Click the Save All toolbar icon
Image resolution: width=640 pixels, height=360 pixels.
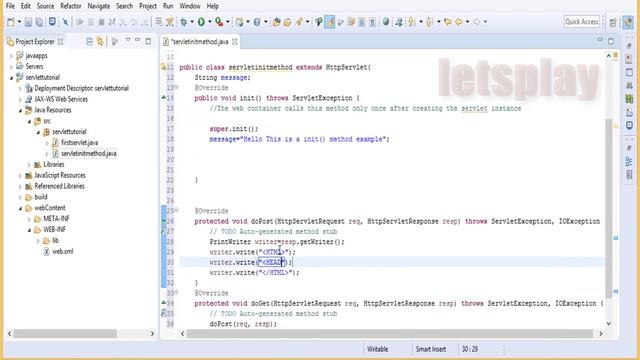39,22
